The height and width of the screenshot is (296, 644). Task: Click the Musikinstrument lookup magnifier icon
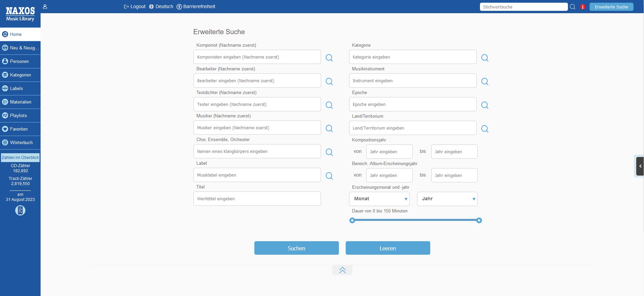tap(484, 82)
